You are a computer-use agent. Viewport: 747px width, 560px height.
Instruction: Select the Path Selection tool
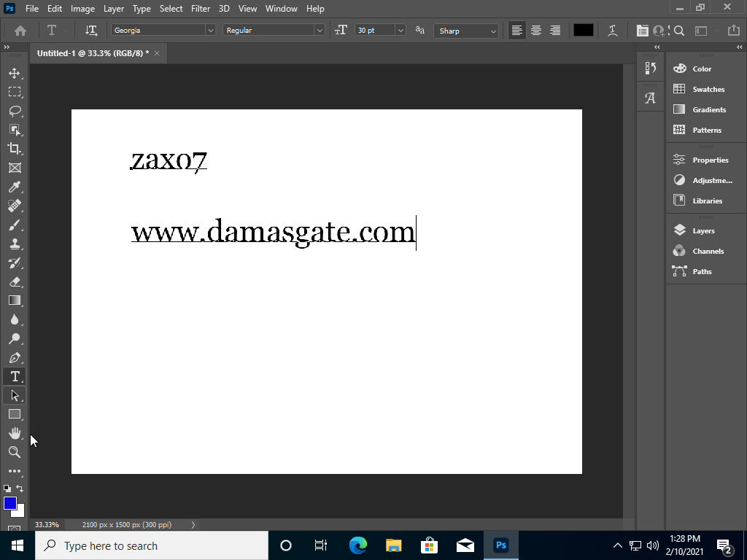[15, 395]
